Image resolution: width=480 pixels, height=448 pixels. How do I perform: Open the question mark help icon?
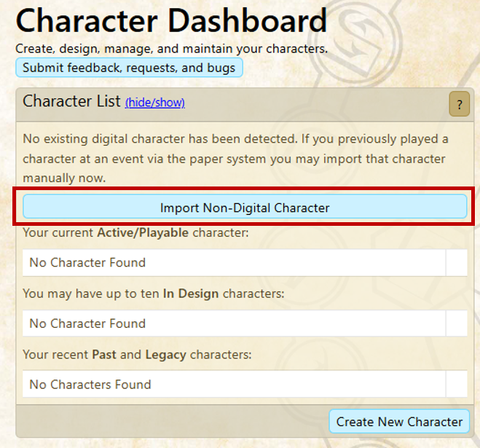click(458, 105)
